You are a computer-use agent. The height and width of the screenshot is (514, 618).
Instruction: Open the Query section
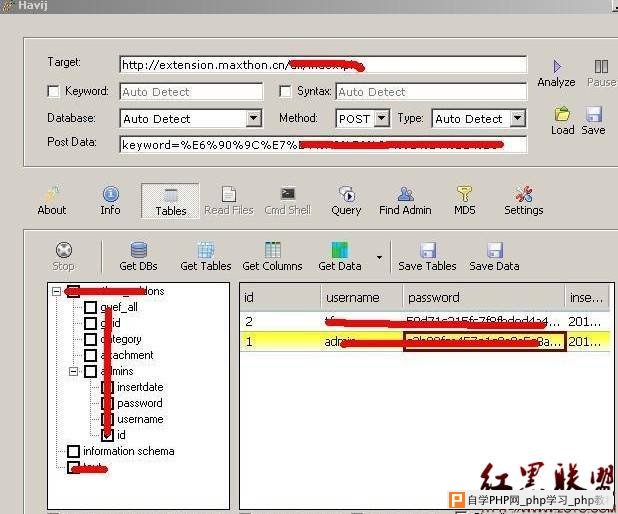[x=346, y=201]
